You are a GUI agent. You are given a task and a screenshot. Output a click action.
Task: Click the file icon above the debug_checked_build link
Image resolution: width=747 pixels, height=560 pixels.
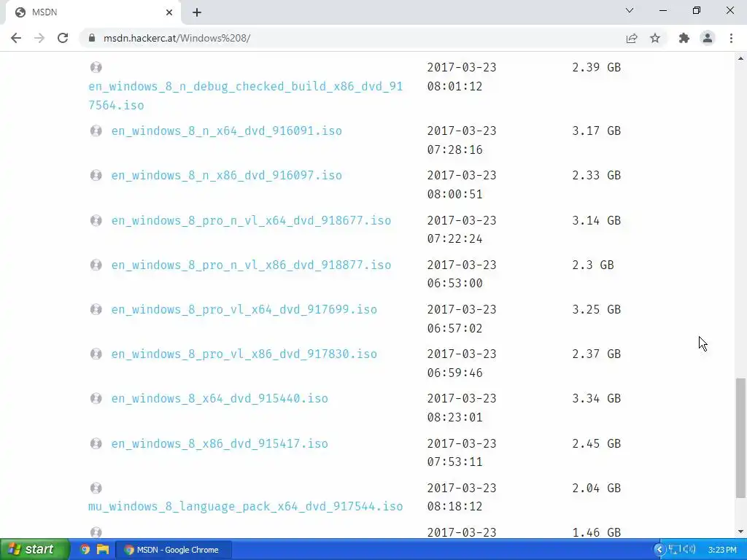point(96,67)
